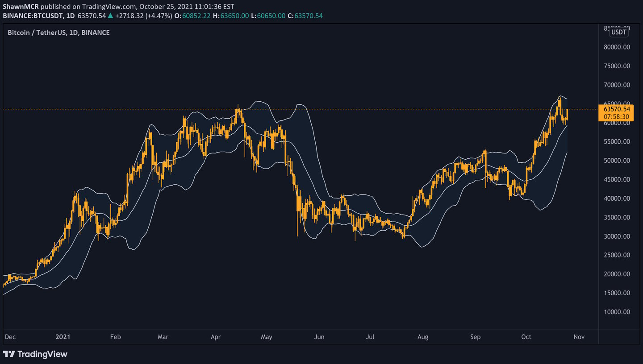Click the open value O:60852.22
Screen dimensions: 643x364
point(193,15)
